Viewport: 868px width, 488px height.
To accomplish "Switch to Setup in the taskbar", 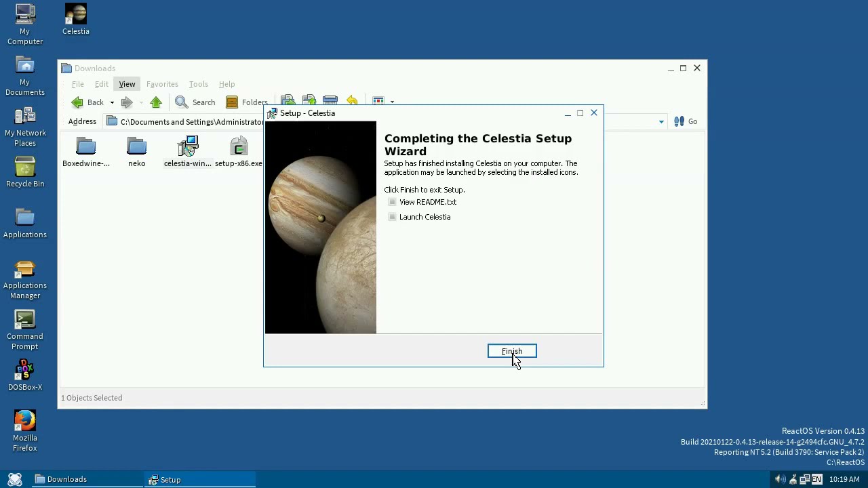I will 201,479.
